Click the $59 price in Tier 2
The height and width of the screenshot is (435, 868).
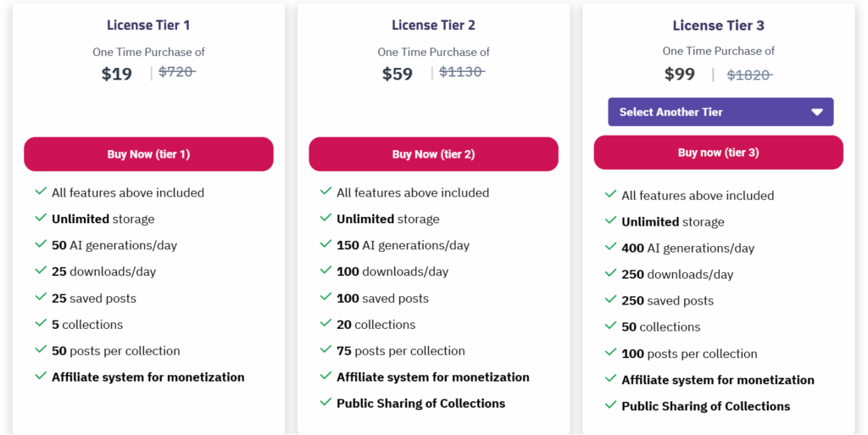point(398,74)
